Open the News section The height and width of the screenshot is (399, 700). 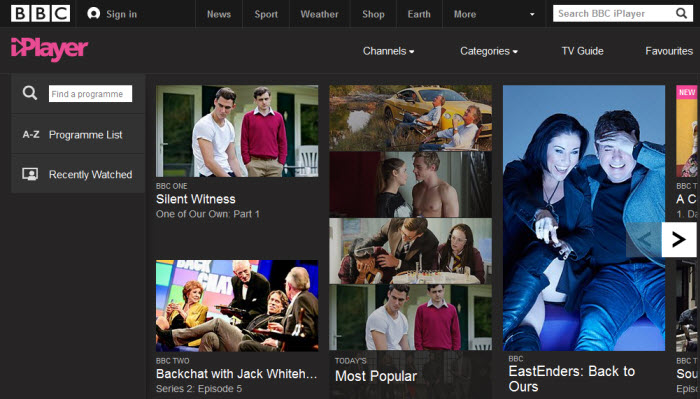219,14
